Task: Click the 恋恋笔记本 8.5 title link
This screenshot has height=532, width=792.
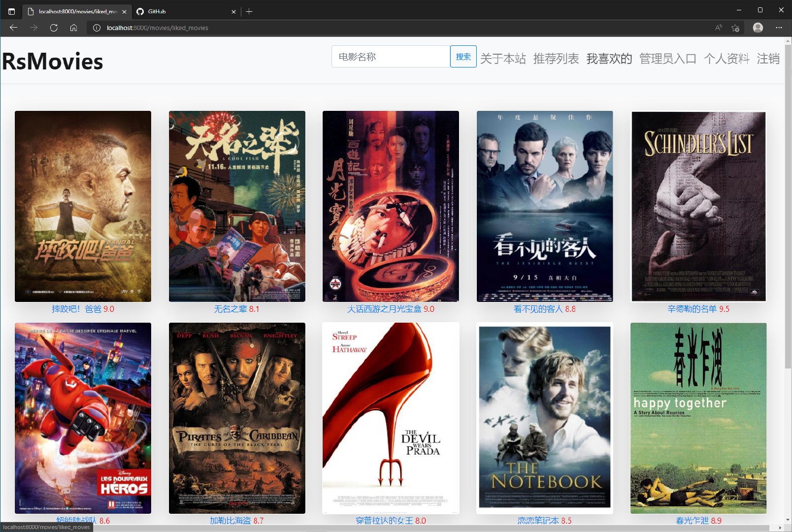Action: tap(545, 520)
